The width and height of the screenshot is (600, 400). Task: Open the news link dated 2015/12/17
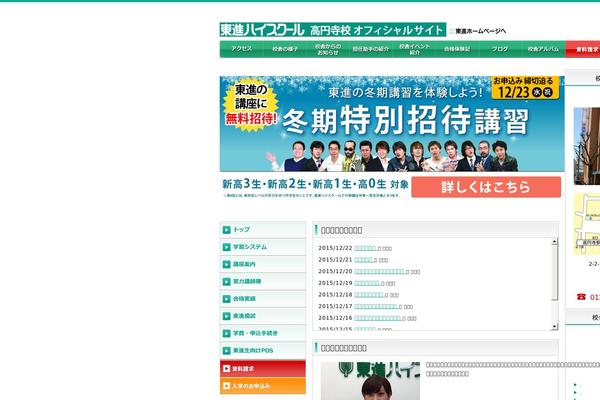[x=378, y=307]
